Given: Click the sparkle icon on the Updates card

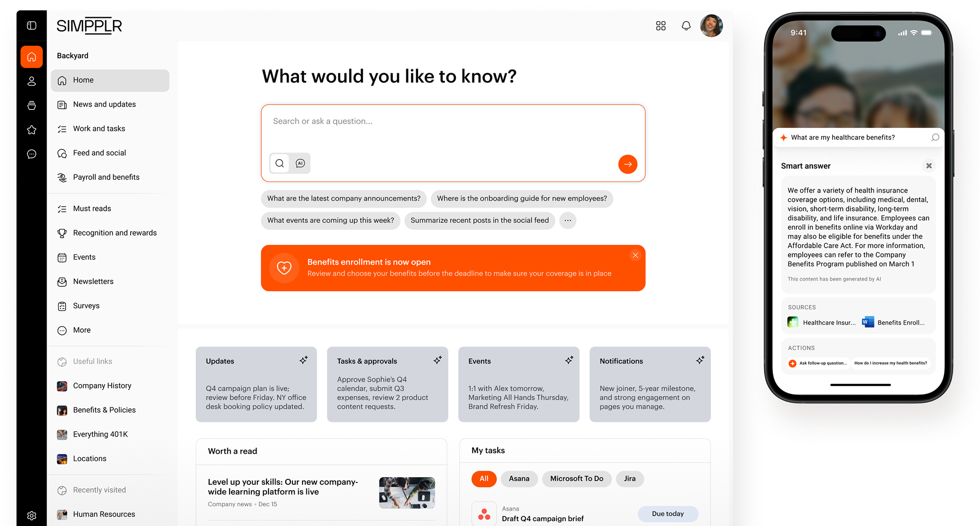Looking at the screenshot, I should point(304,360).
